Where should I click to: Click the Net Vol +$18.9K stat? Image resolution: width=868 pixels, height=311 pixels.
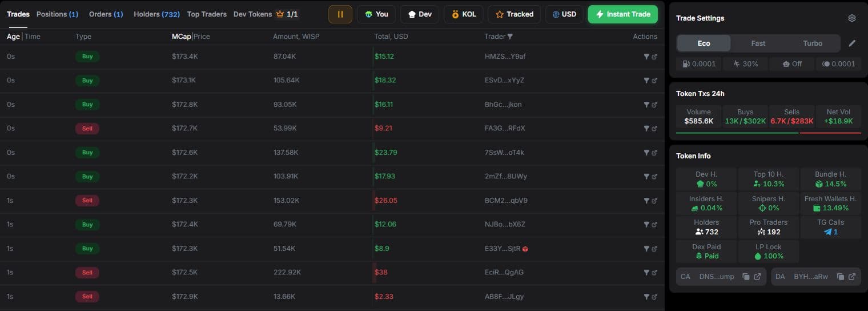tap(838, 117)
